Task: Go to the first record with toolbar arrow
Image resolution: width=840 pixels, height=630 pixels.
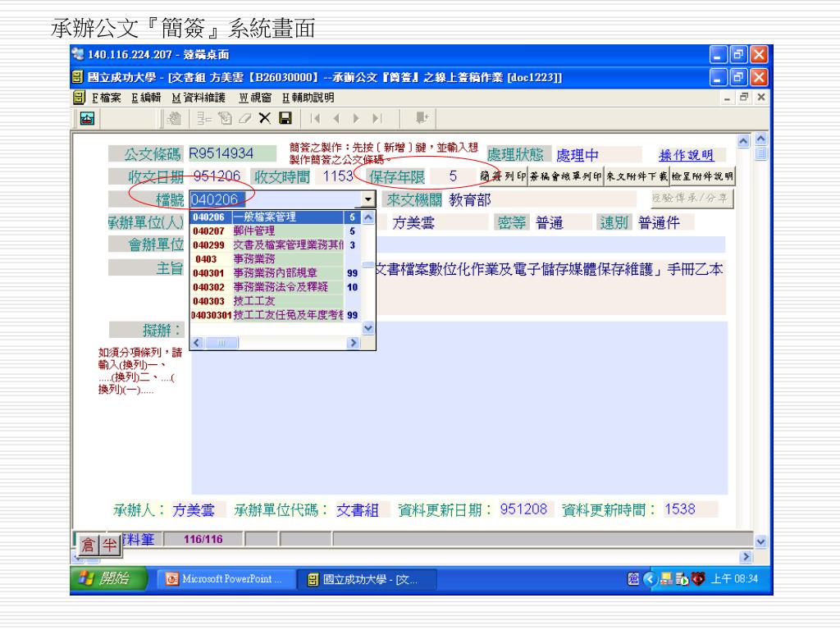Action: tap(315, 118)
